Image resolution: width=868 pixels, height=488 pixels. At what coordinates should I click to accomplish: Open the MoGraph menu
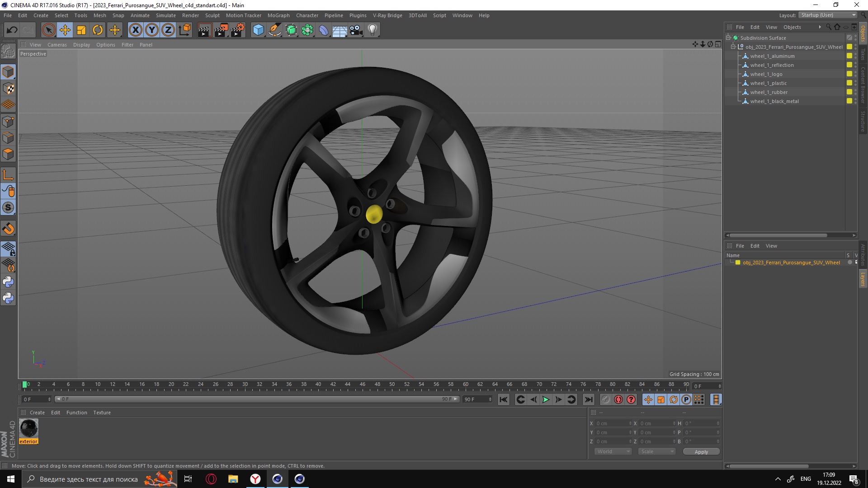coord(278,15)
